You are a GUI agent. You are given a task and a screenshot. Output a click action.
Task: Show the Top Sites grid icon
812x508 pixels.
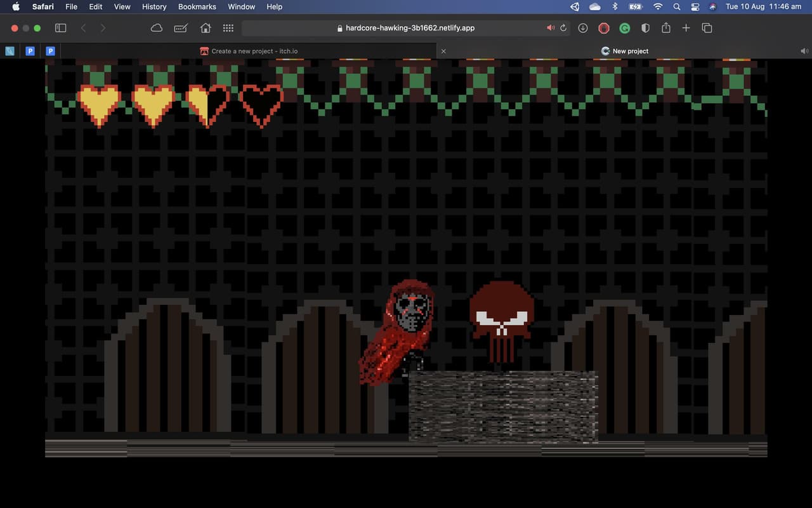point(228,28)
